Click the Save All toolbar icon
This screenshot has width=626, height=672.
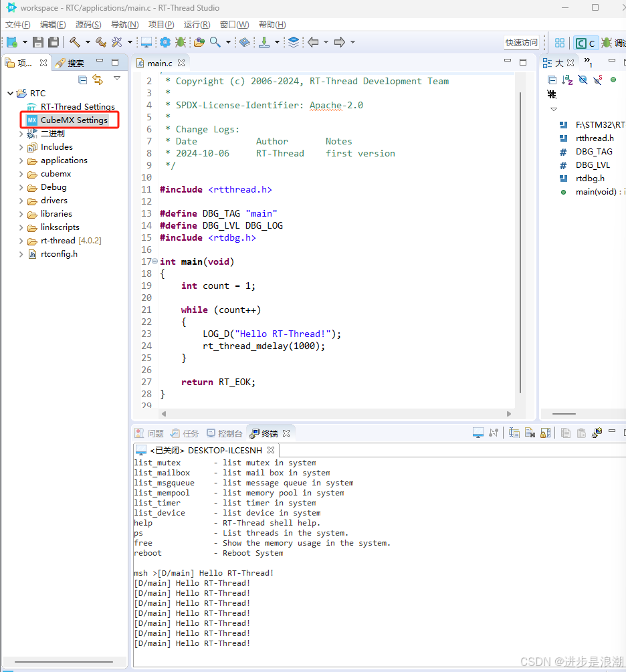point(52,41)
